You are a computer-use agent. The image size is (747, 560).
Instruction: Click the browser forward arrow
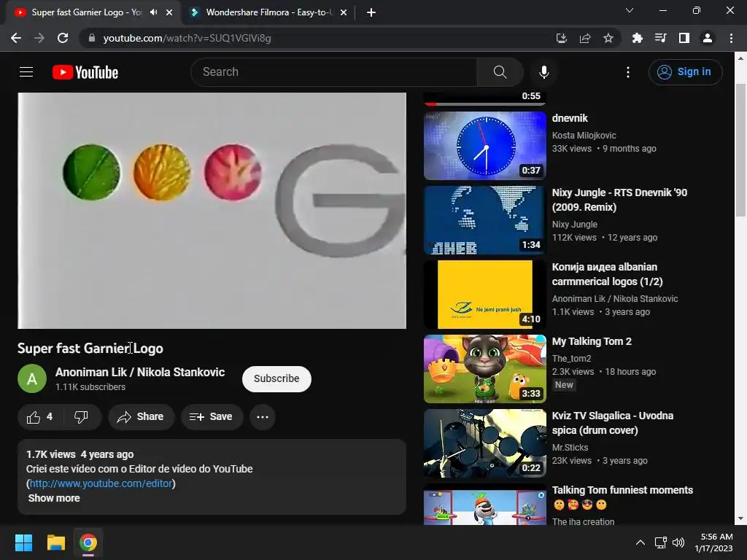tap(39, 38)
